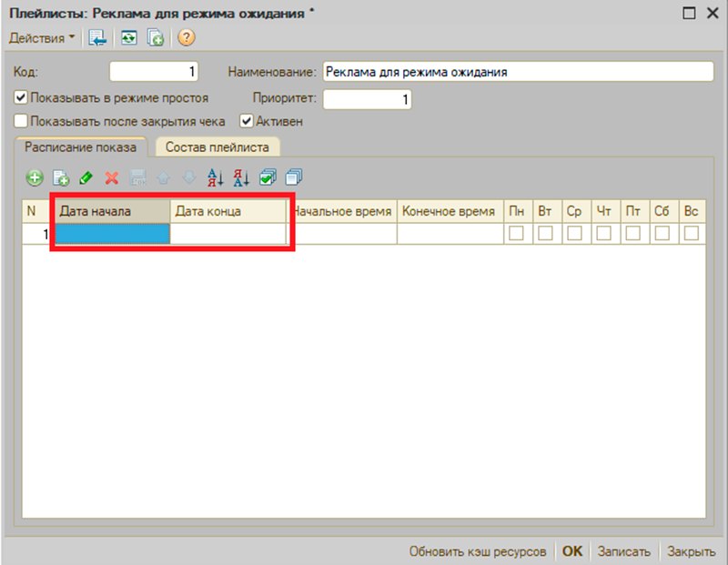Click the check all days icon
Viewport: 728px width, 565px height.
(x=268, y=177)
